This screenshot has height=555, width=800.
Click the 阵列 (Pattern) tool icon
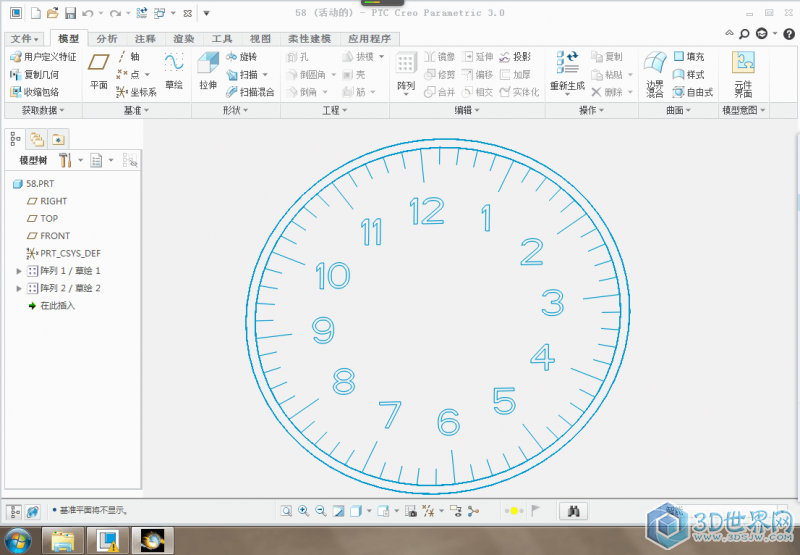[406, 70]
